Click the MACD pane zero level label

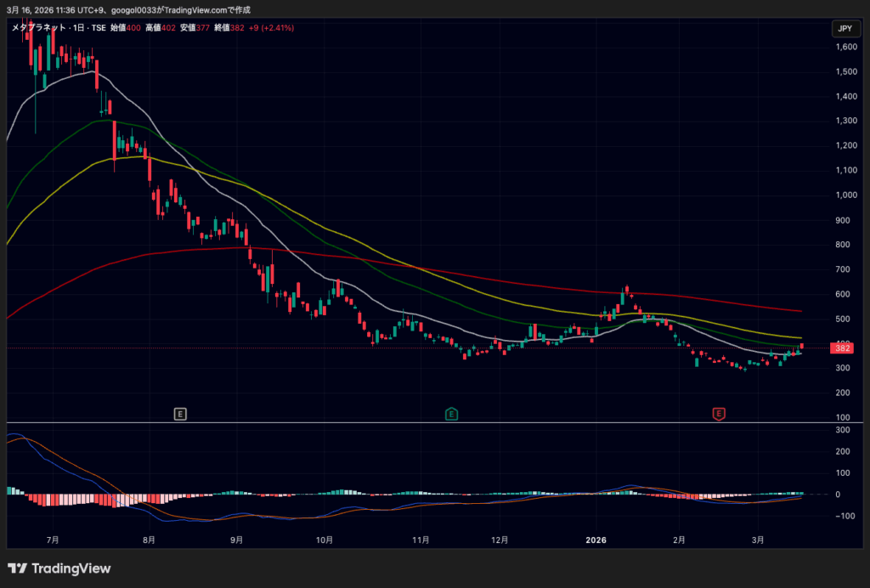tap(838, 495)
